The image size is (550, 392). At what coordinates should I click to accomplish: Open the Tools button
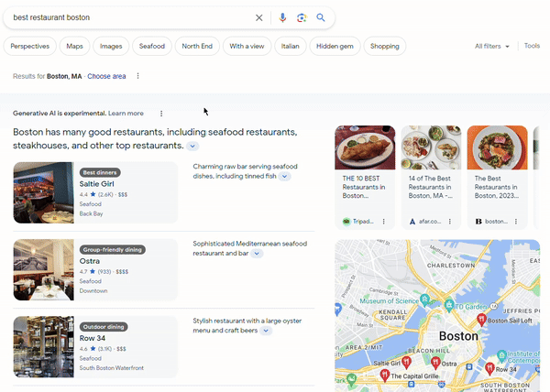tap(532, 46)
